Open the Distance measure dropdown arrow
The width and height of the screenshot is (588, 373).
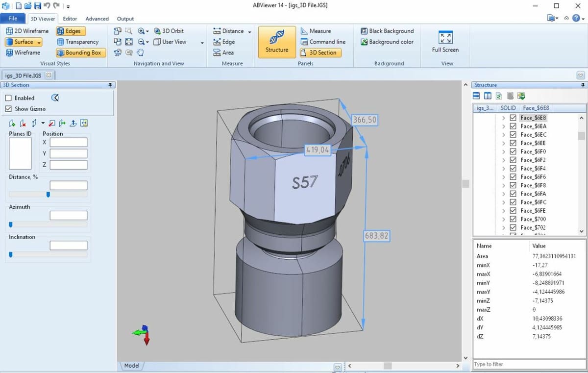pyautogui.click(x=249, y=32)
